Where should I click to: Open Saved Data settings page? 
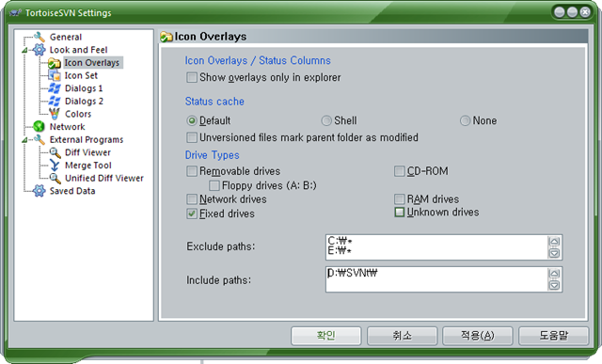(x=72, y=191)
